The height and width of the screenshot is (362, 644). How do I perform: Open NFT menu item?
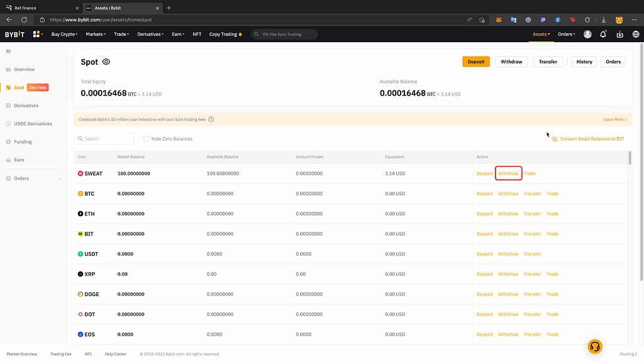pos(197,35)
